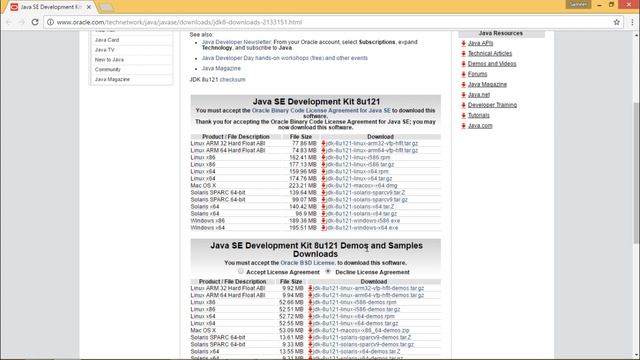Reload the page with the refresh icon
Viewport: 640px width, 360px height.
(35, 22)
